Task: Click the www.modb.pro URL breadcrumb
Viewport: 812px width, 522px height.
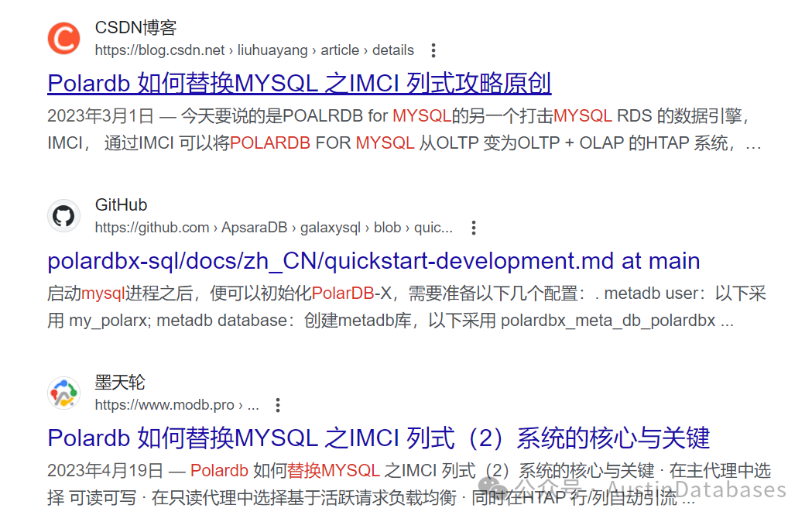Action: (x=176, y=405)
